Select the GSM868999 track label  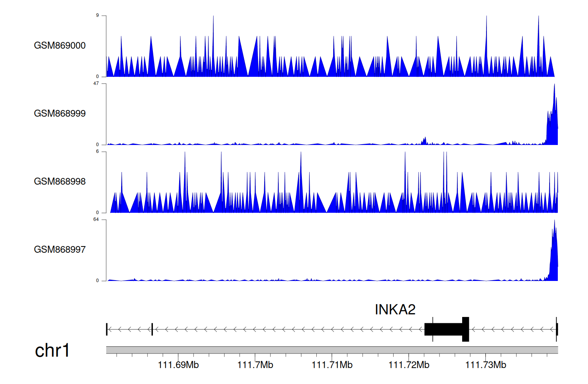pos(60,114)
